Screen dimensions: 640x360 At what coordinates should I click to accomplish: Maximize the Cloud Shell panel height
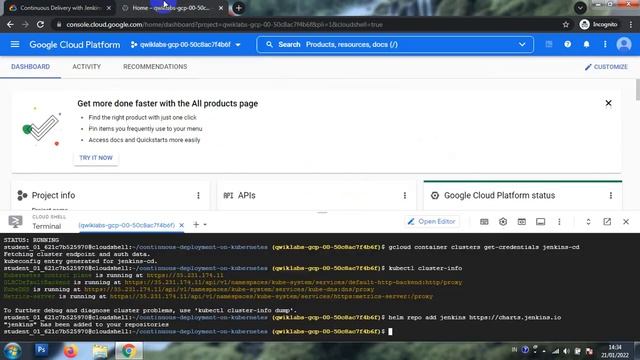(588, 222)
